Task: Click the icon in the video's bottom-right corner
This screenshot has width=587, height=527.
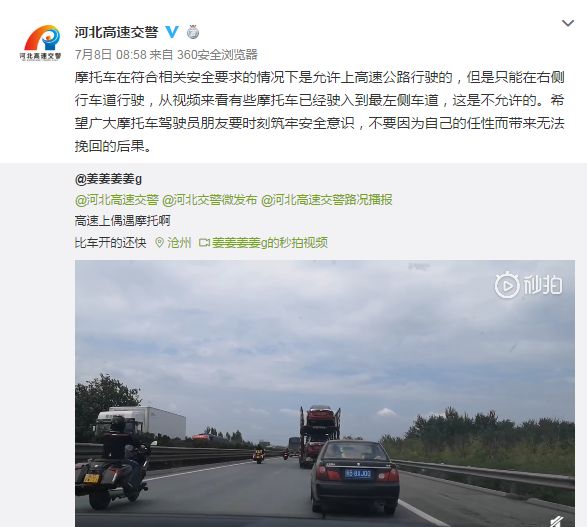Action: pyautogui.click(x=557, y=521)
